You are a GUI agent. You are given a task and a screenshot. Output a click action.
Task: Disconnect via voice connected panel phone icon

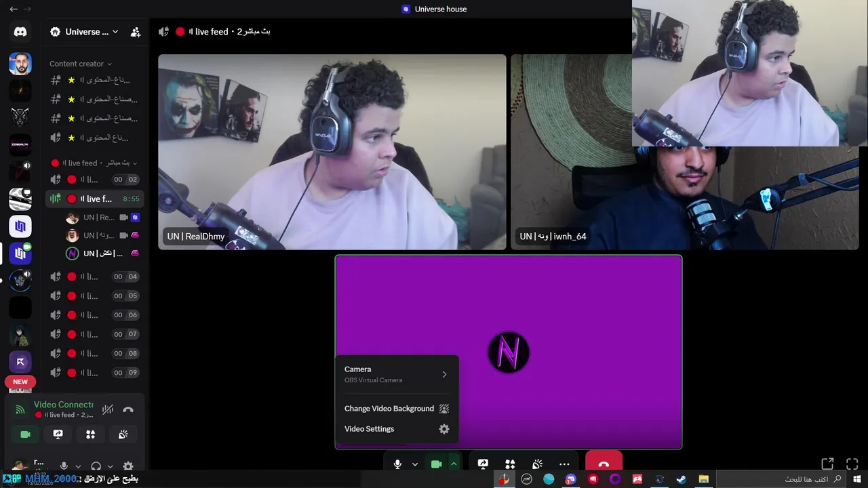pyautogui.click(x=128, y=409)
